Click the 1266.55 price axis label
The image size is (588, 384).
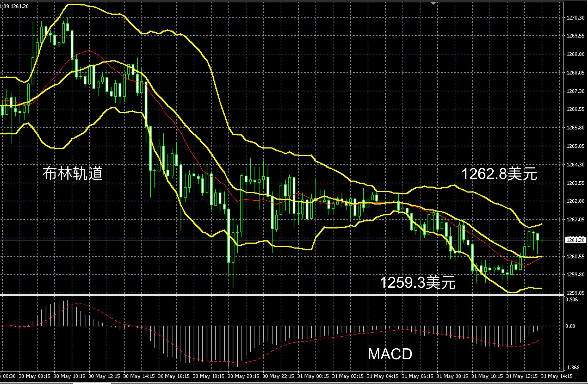[575, 109]
